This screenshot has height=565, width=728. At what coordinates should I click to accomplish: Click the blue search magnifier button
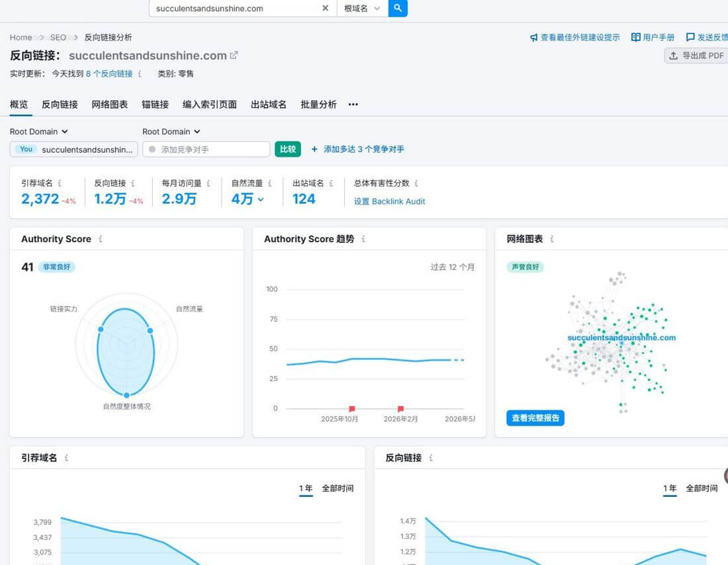398,8
